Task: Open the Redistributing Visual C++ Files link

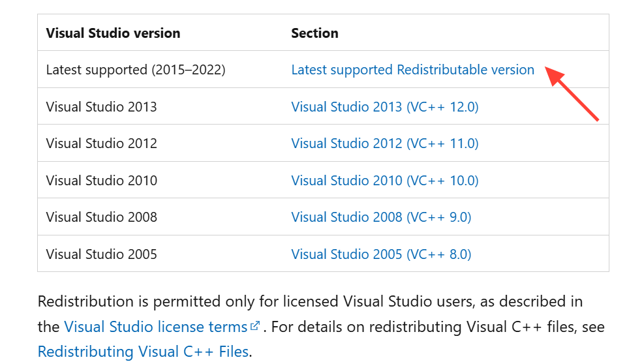Action: click(x=143, y=352)
